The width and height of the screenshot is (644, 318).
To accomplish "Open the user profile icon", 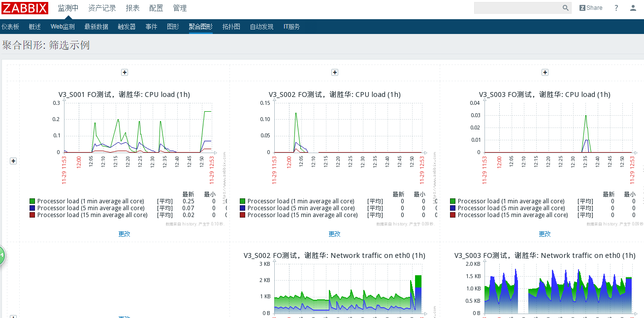I will click(x=633, y=8).
